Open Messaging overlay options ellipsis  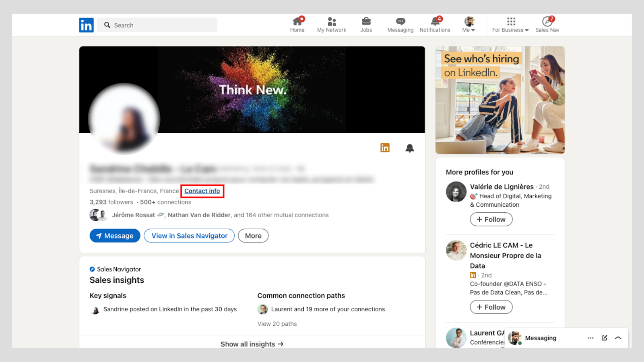[590, 338]
